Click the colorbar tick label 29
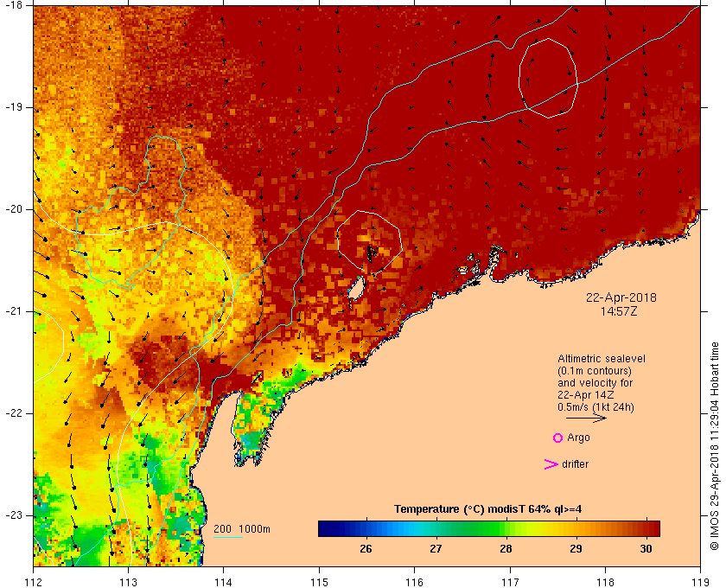 tap(576, 549)
